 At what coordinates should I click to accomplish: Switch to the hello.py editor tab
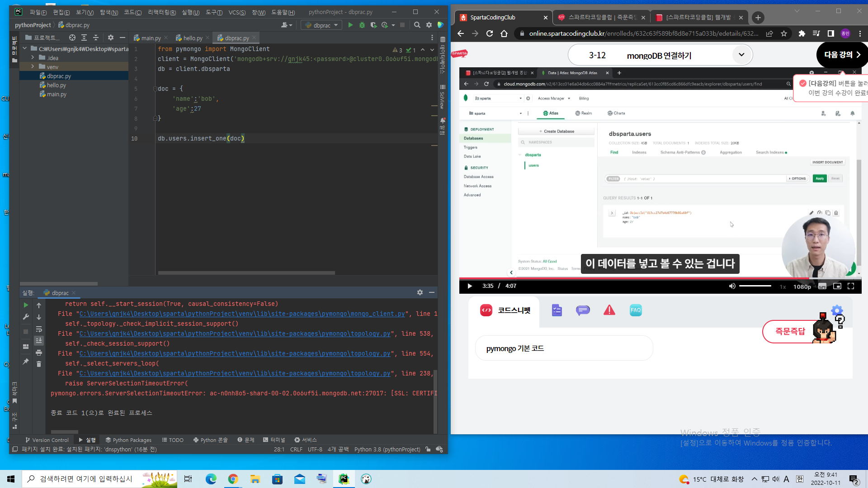click(193, 38)
